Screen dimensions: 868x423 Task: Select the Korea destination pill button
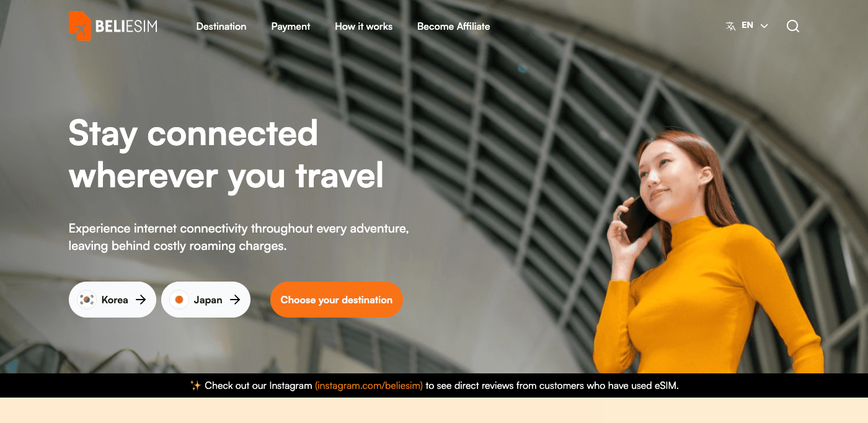(x=112, y=300)
